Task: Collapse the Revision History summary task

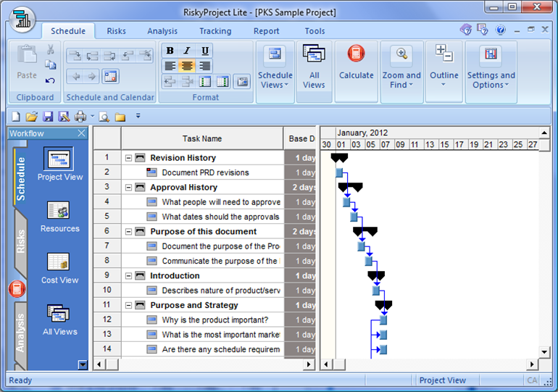Action: pyautogui.click(x=128, y=158)
